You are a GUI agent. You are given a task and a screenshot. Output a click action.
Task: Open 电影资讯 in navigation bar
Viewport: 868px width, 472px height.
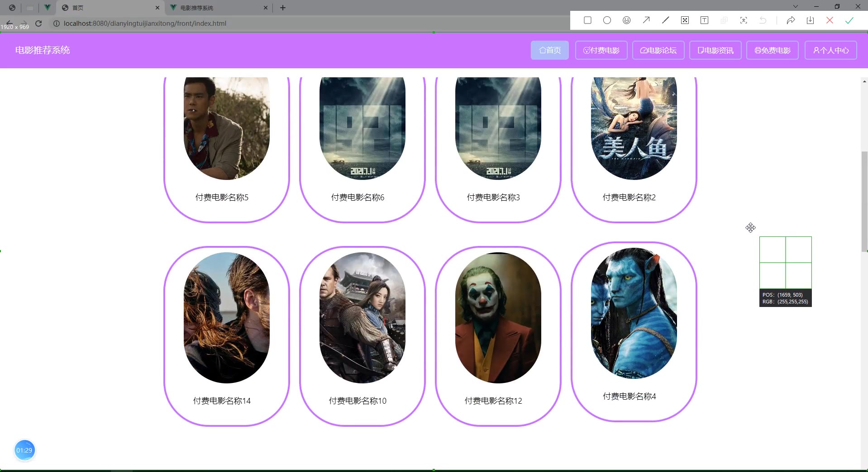point(715,50)
